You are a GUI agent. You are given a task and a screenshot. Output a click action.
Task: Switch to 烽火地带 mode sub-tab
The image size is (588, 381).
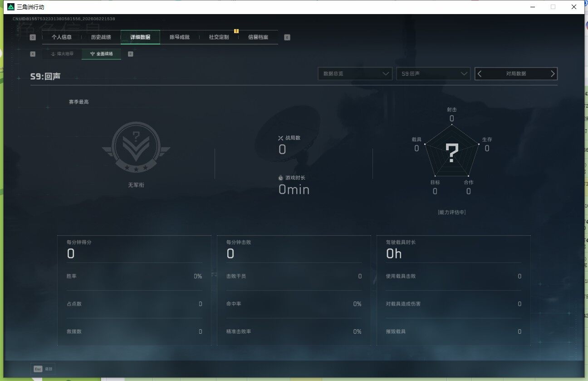tap(62, 54)
